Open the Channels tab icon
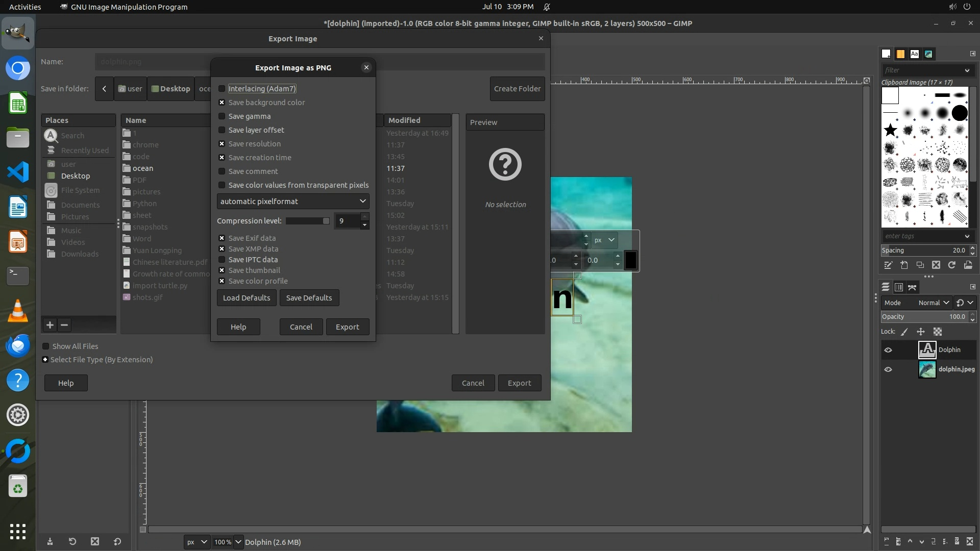The image size is (980, 551). click(x=898, y=287)
